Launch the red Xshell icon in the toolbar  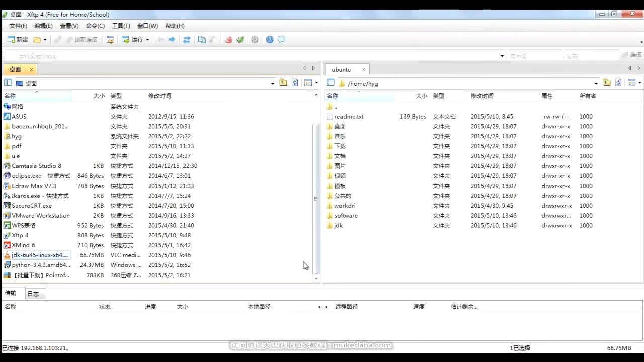[x=228, y=40]
